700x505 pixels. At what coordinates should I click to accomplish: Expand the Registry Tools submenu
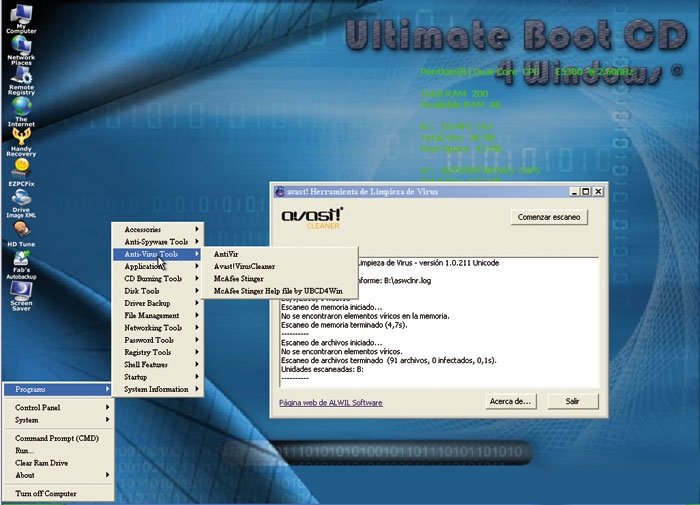pos(158,352)
